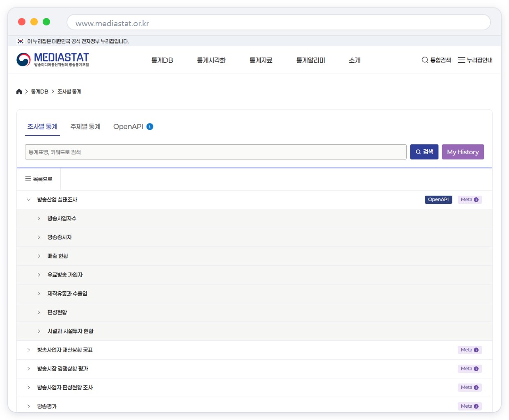Select the 조사별 통계 tab
This screenshot has width=509, height=420.
[42, 127]
